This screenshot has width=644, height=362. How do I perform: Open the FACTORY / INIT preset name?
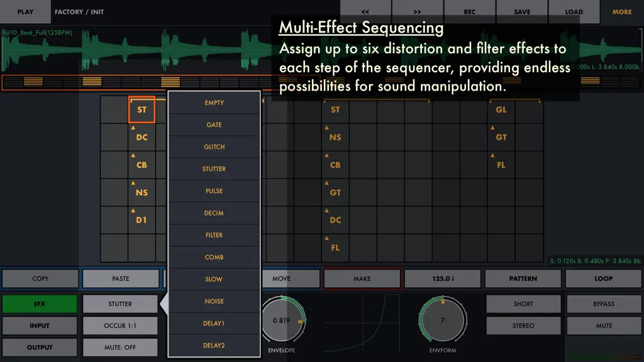point(79,12)
